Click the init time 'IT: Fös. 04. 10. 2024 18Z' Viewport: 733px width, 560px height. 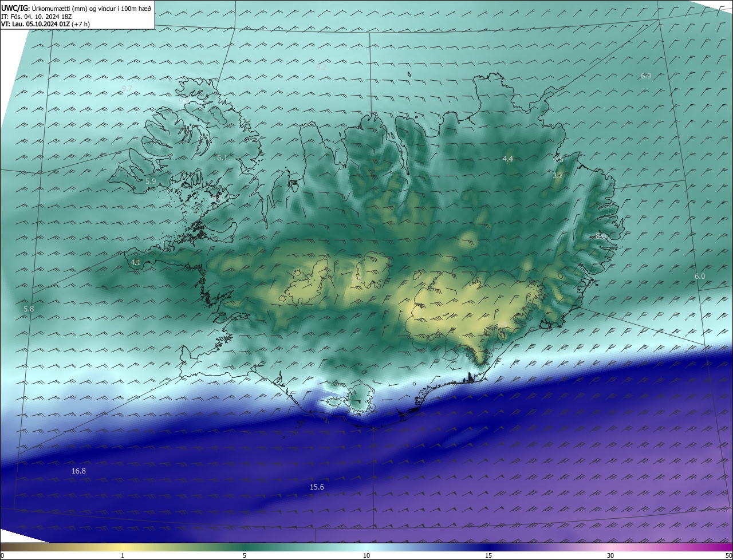[36, 17]
